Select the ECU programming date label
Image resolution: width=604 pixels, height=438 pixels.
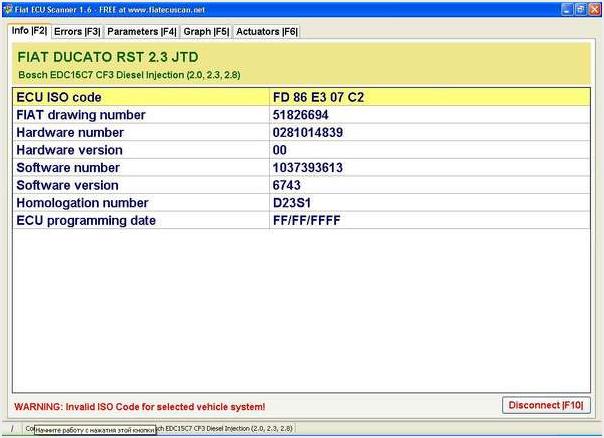click(86, 221)
